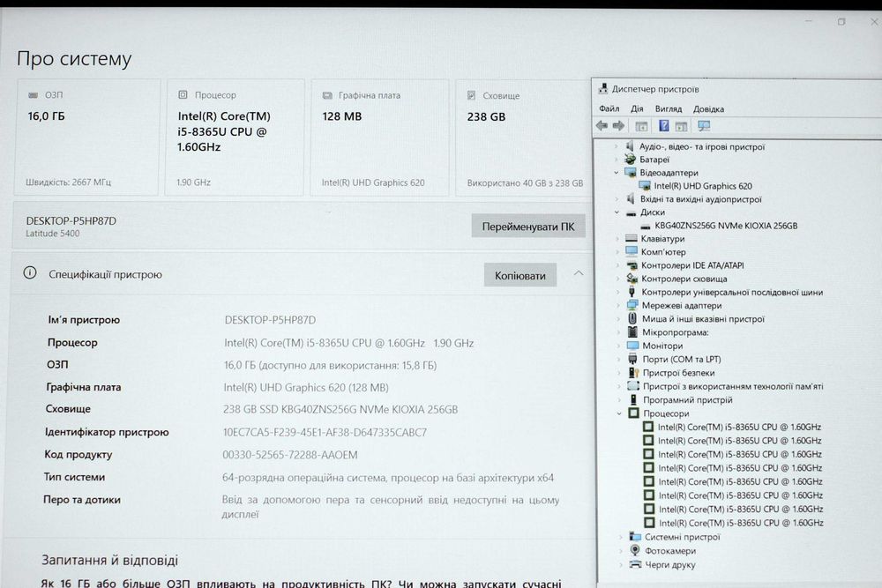Open the Дія menu
Viewport: 882px width, 588px height.
(637, 108)
